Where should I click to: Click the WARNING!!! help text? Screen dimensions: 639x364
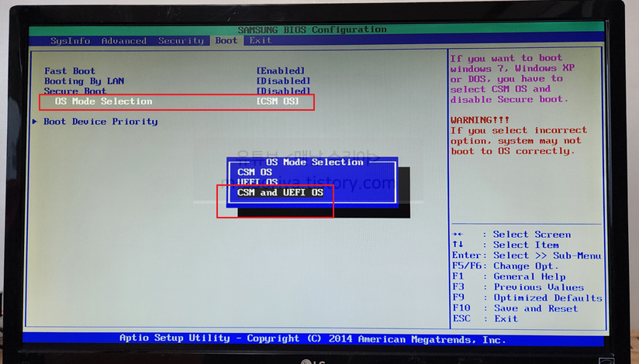[x=480, y=120]
